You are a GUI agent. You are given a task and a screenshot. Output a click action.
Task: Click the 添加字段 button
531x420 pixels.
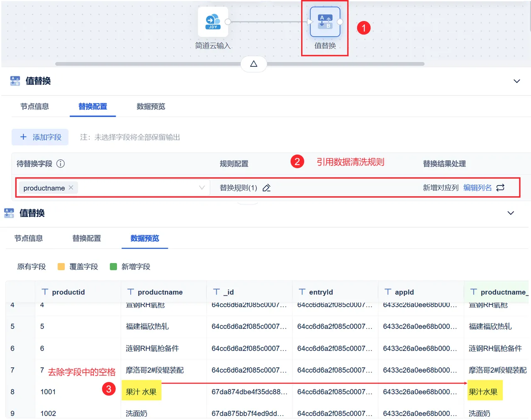click(x=40, y=137)
